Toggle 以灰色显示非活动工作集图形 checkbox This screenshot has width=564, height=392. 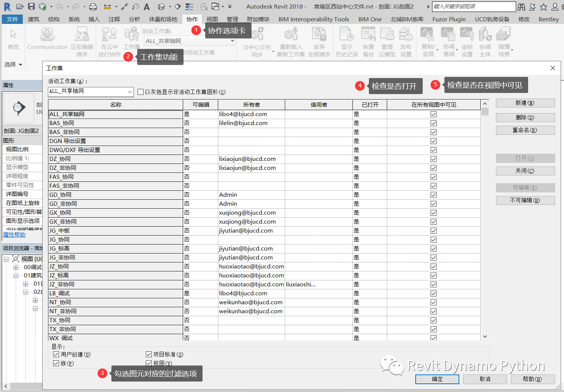point(141,92)
